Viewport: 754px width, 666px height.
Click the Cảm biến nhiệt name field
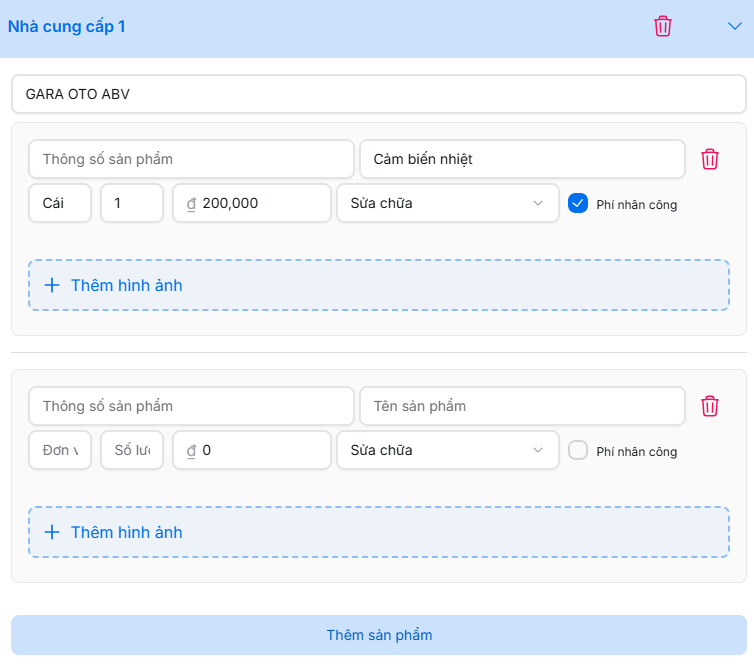click(x=521, y=159)
